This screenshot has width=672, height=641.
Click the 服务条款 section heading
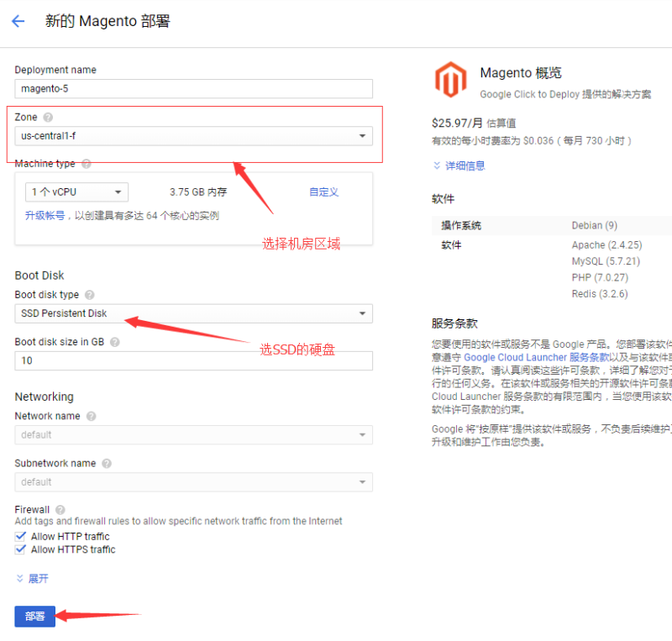point(454,323)
